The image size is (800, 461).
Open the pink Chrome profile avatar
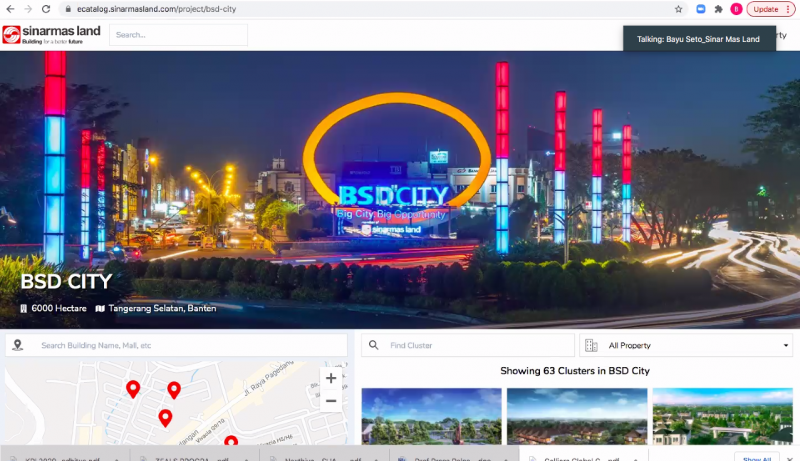(736, 9)
